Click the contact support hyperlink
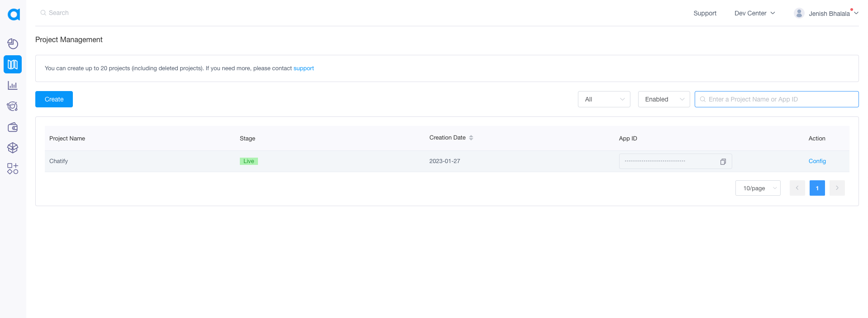This screenshot has width=868, height=318. point(303,68)
